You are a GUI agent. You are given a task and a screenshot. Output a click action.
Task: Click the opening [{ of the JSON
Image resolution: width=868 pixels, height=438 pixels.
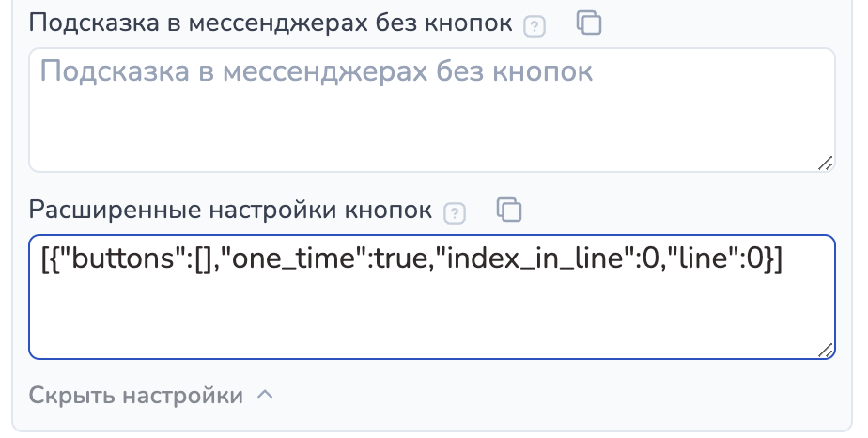(x=50, y=261)
